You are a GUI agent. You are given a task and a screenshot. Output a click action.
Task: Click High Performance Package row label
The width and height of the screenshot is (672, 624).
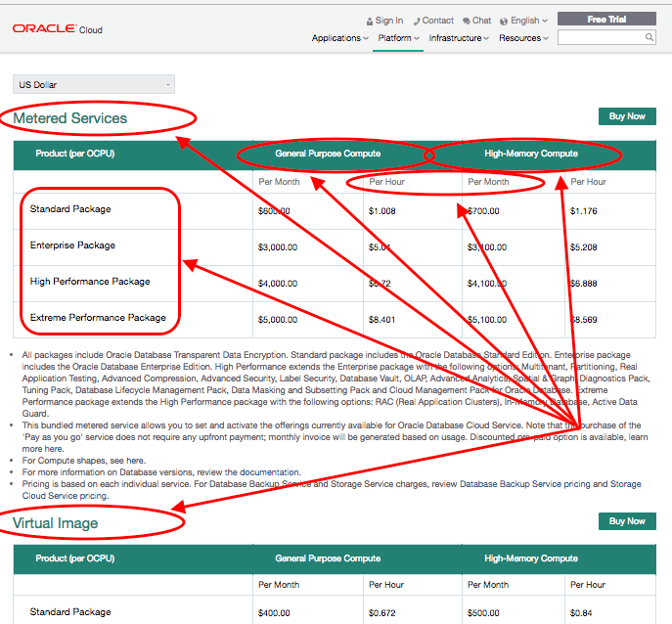tap(90, 282)
